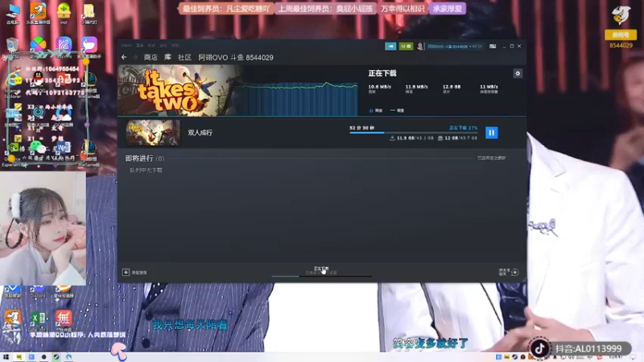This screenshot has height=362, width=644.
Task: Open the 商店 store tab
Action: click(x=151, y=57)
